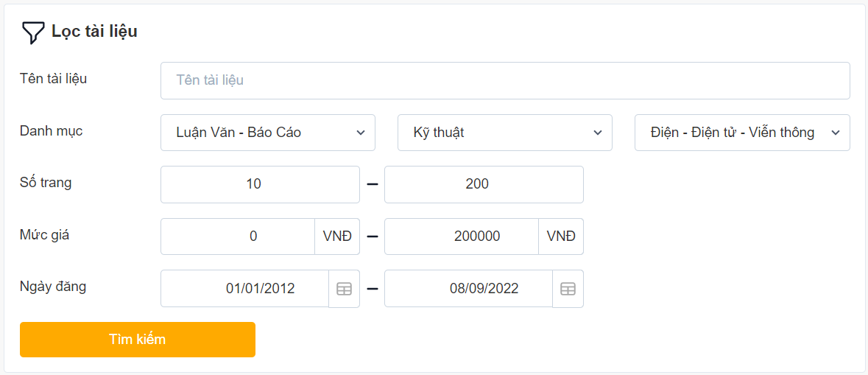This screenshot has height=375, width=868.
Task: Click the funnel filter icon
Action: (33, 32)
